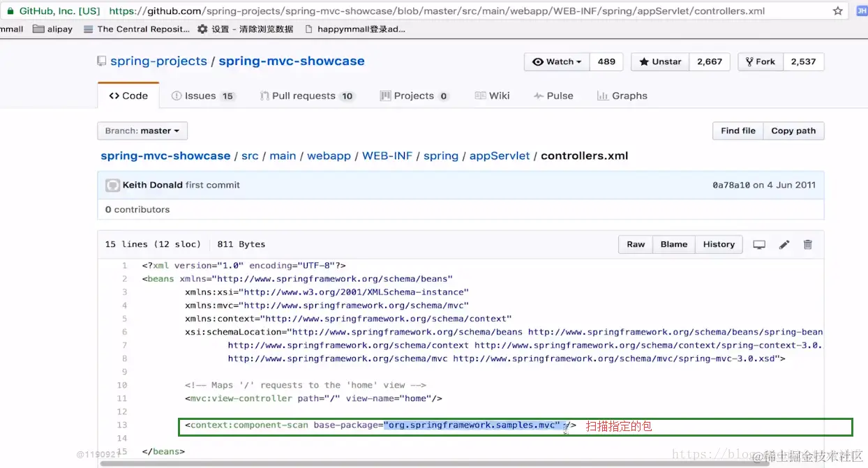Screen dimensions: 868x468
Task: Go to the spring breadcrumb folder
Action: [x=441, y=156]
